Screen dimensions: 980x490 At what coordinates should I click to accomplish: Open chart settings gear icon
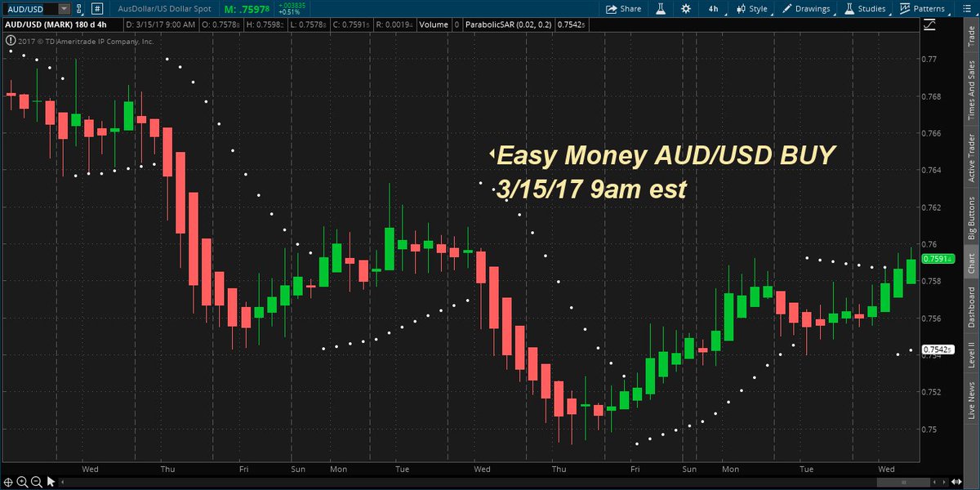click(685, 9)
